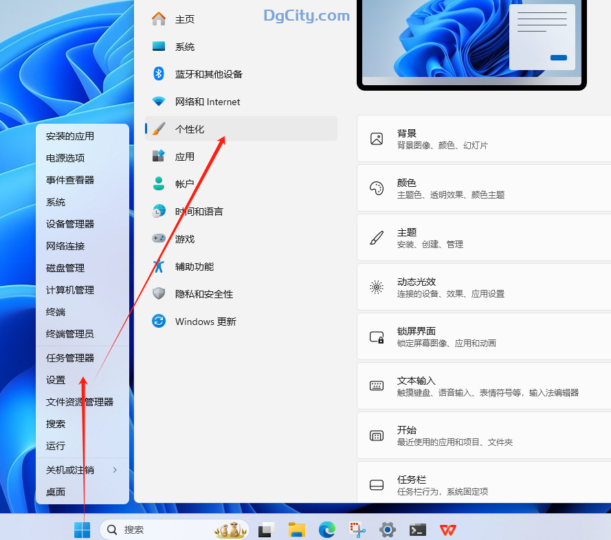Open the Settings gear icon in taskbar

pyautogui.click(x=388, y=529)
